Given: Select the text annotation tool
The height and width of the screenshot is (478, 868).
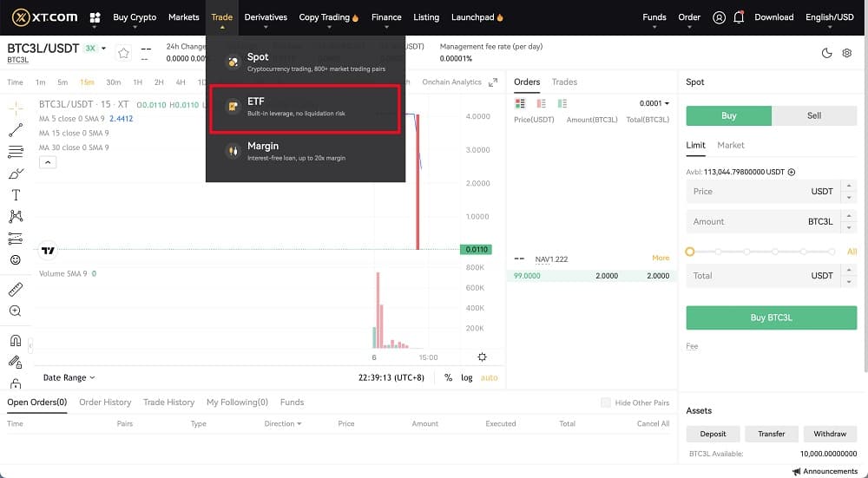Looking at the screenshot, I should click(x=16, y=194).
